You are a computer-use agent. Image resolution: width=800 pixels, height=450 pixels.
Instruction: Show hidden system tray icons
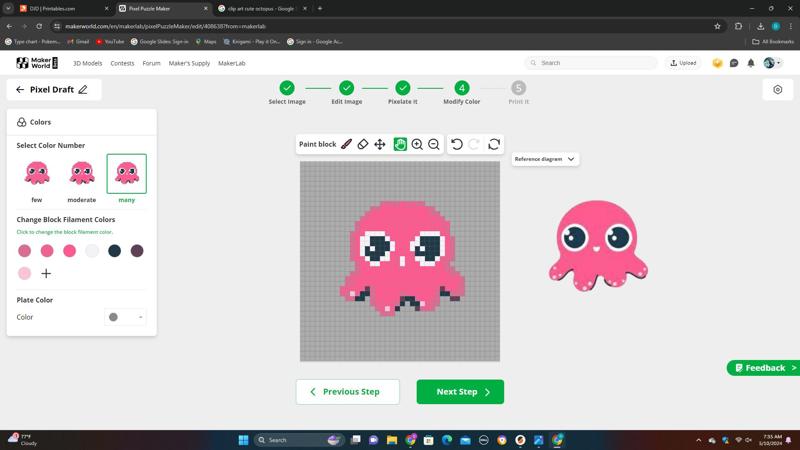click(698, 440)
